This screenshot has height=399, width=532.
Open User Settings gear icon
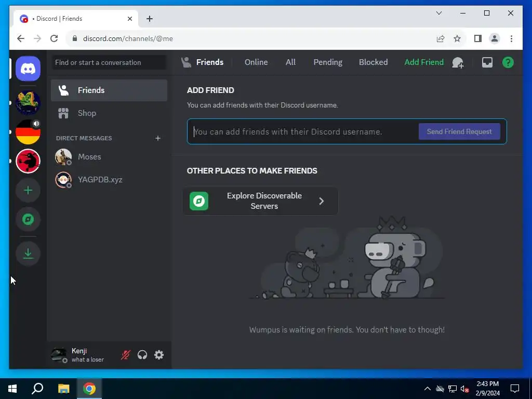point(159,355)
